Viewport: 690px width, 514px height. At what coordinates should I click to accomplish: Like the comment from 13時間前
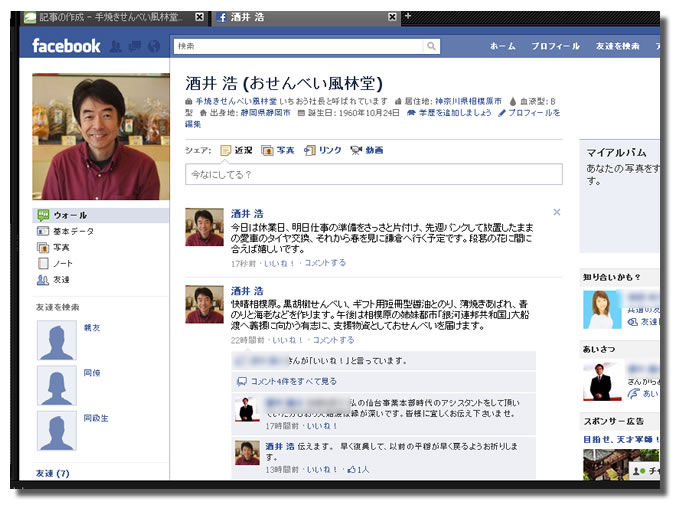[322, 470]
